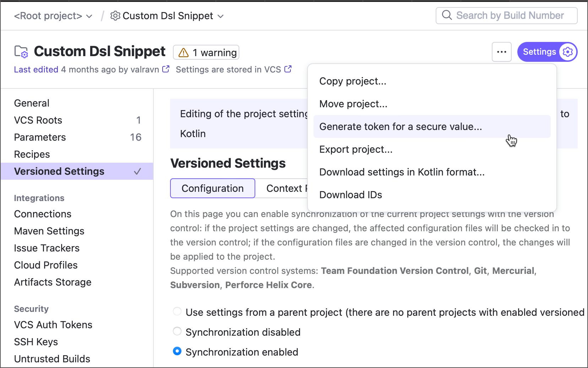Open the Custom Dsl Snippet breadcrumb dropdown

(220, 16)
